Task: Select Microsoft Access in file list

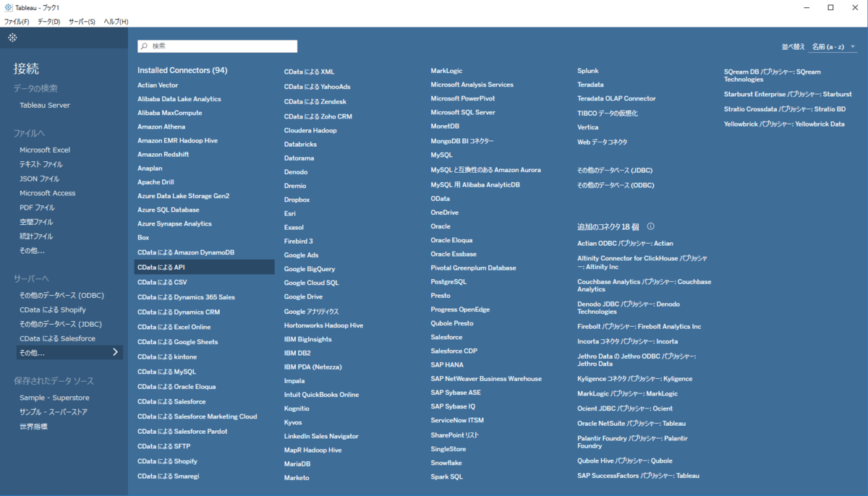Action: (48, 193)
